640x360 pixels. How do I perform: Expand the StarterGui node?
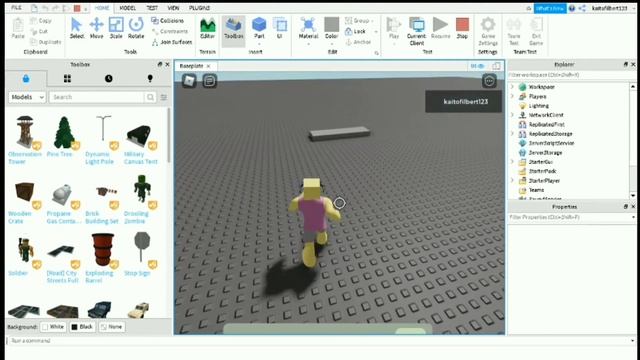(513, 162)
